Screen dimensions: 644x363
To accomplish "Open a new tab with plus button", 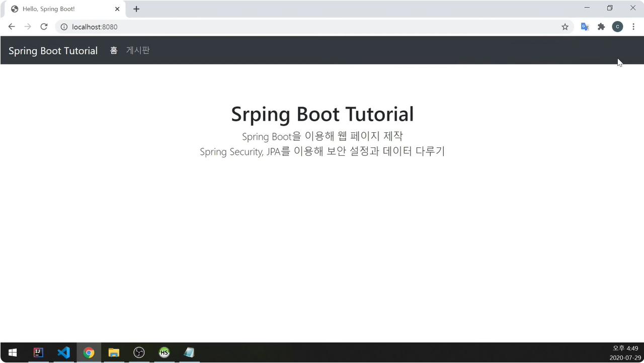I will pyautogui.click(x=136, y=9).
